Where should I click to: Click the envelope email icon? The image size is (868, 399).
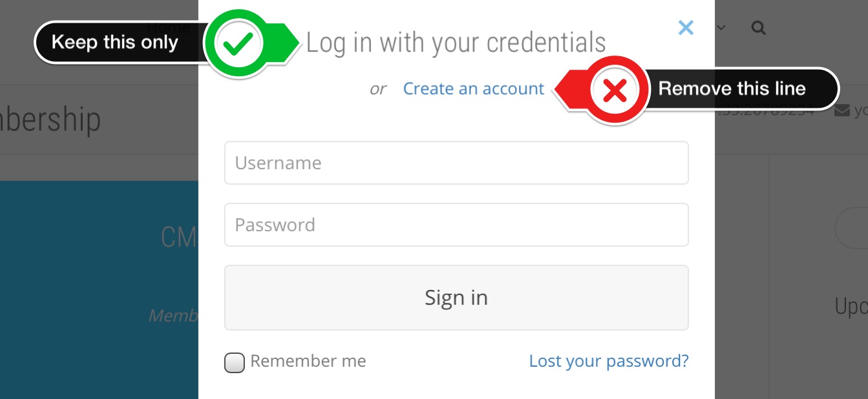click(x=842, y=110)
